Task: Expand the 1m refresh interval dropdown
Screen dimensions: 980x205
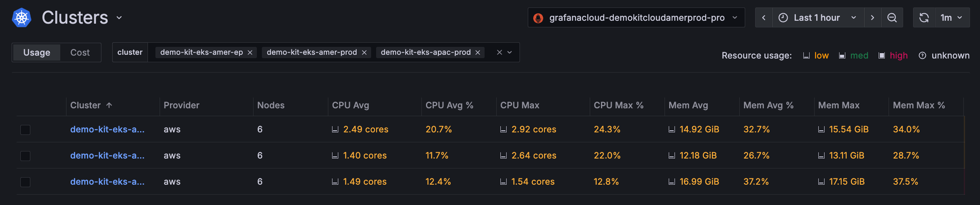Action: tap(952, 18)
